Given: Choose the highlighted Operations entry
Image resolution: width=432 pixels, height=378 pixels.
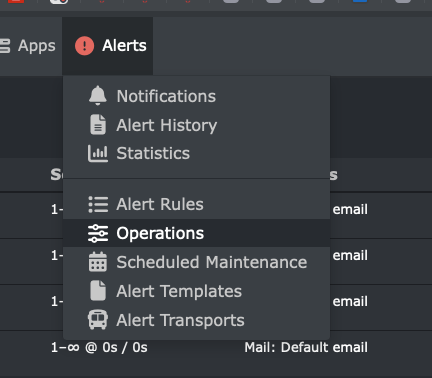Looking at the screenshot, I should pos(197,233).
